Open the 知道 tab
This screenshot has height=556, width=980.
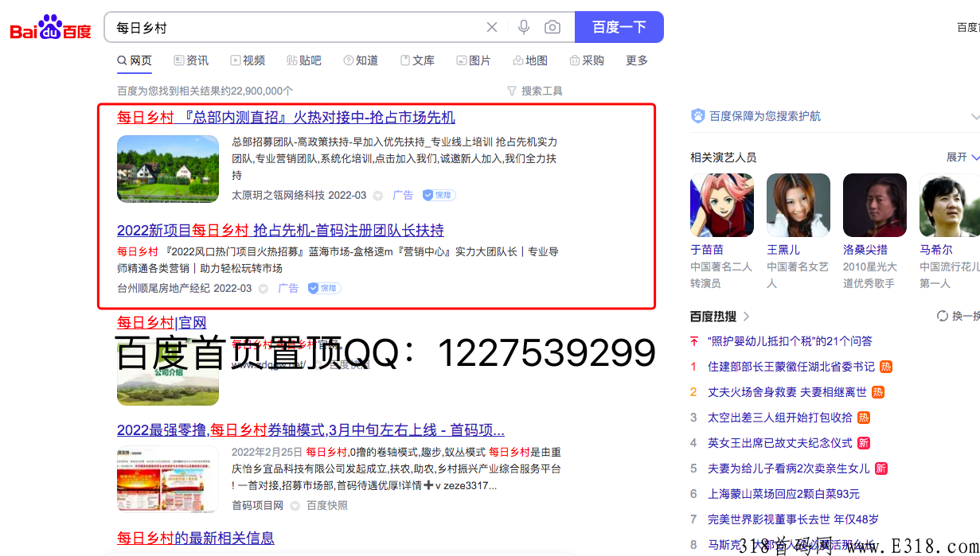[x=361, y=60]
